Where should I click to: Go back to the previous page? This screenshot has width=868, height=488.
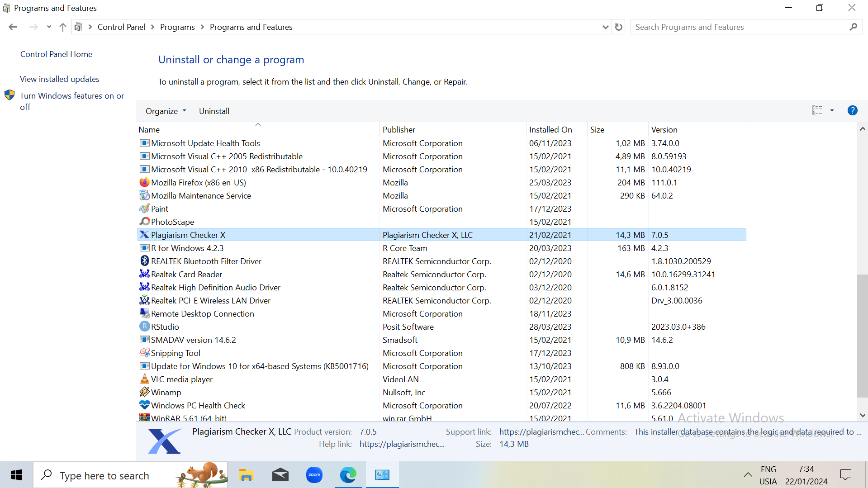coord(13,27)
